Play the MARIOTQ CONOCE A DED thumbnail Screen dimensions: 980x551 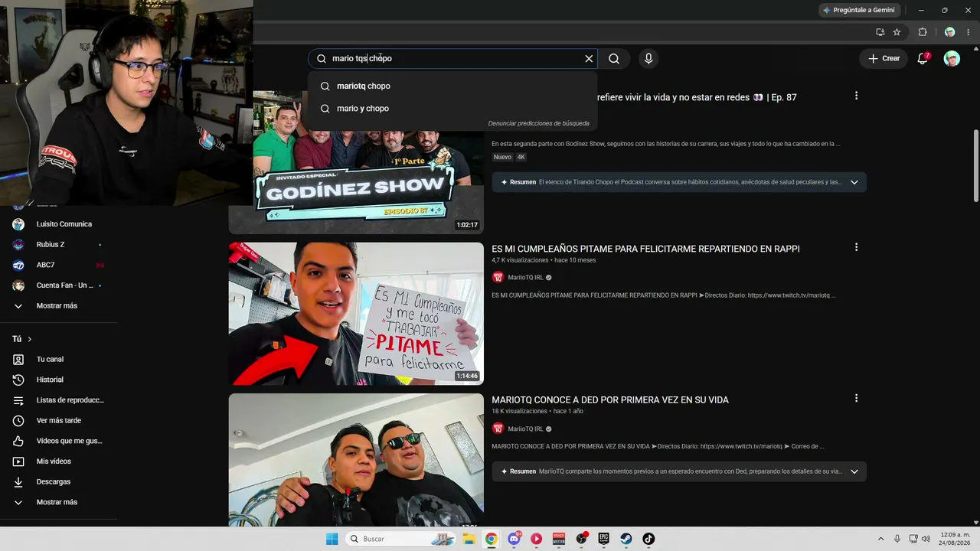point(356,460)
